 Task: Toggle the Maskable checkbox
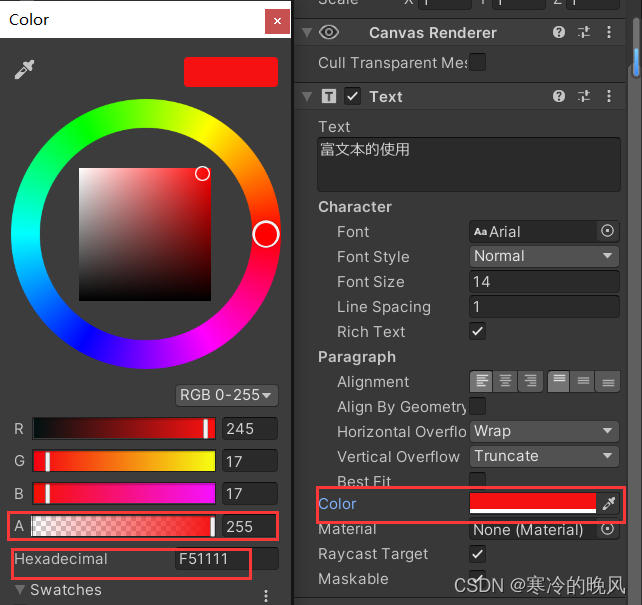477,577
